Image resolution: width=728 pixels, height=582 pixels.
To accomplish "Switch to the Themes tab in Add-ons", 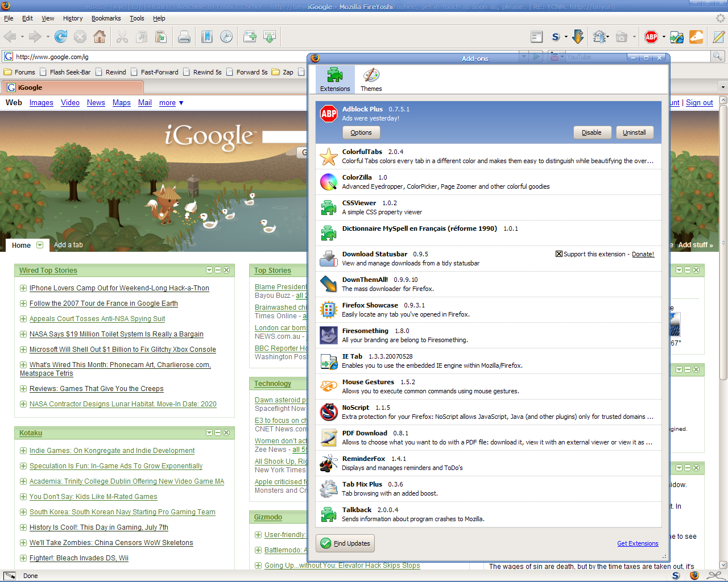I will 371,80.
